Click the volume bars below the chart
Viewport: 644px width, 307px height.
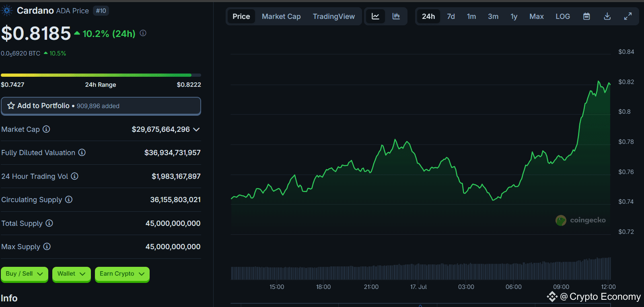point(421,269)
